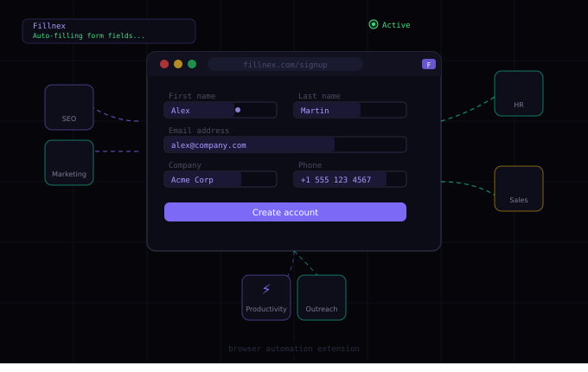
Task: Click the 'Last name' field label
Action: (x=319, y=96)
